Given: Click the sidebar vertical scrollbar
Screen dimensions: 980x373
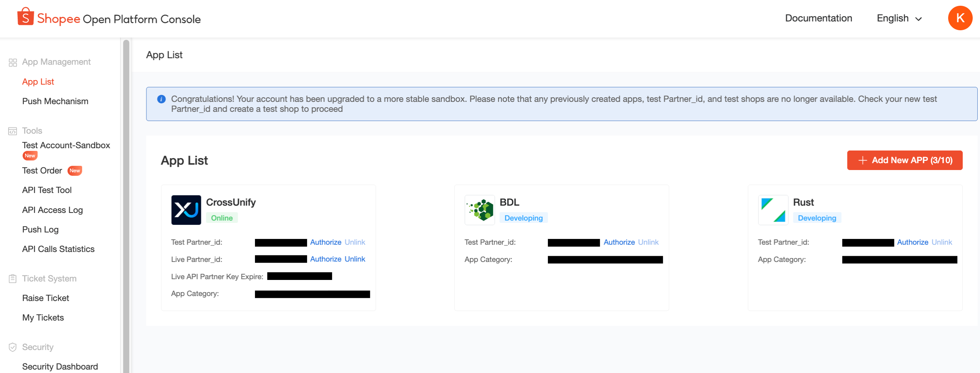Looking at the screenshot, I should coord(126,206).
